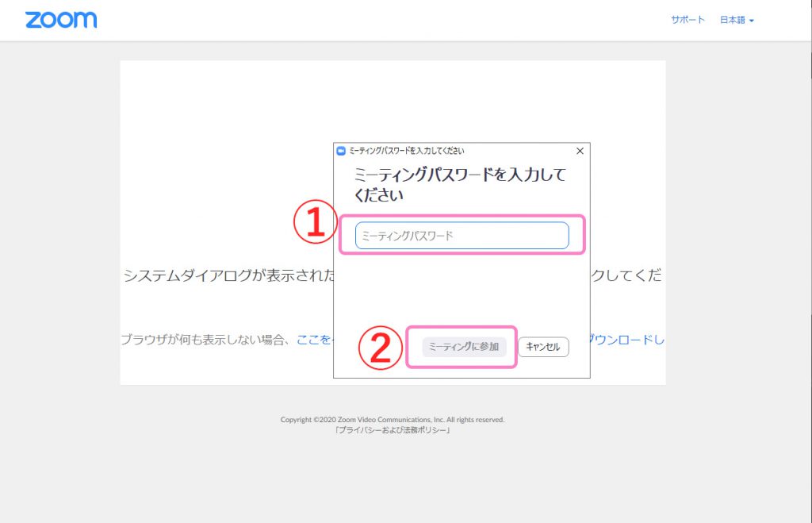Click the Copyright ©2020 Zoom Video Communications text
Viewport: 812px width, 523px height.
point(393,420)
